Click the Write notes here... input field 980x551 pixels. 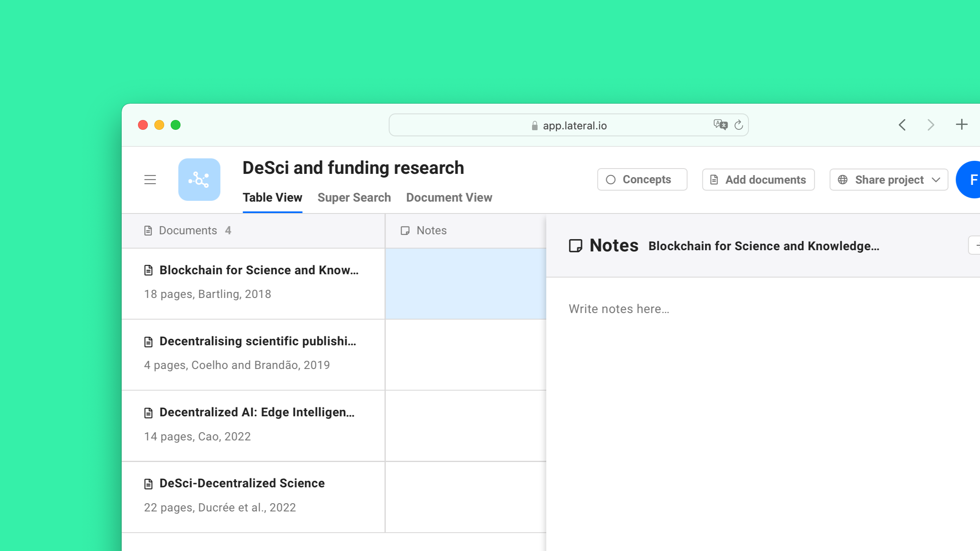[619, 309]
